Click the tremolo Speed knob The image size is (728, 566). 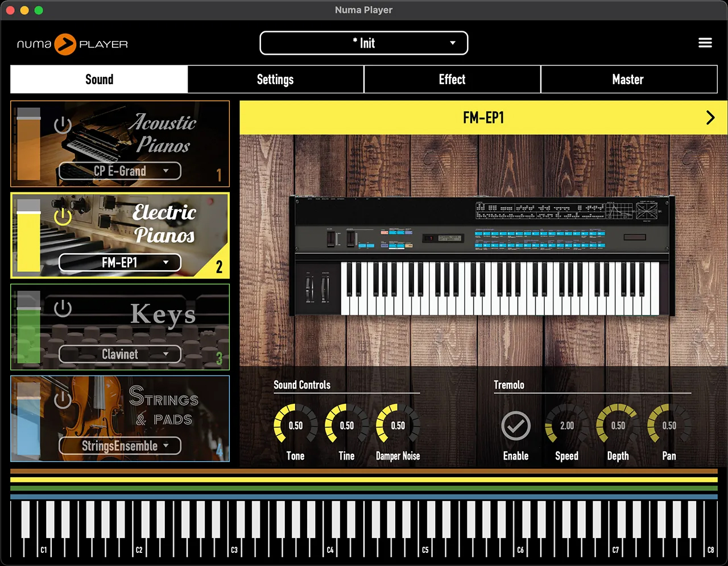tap(566, 425)
